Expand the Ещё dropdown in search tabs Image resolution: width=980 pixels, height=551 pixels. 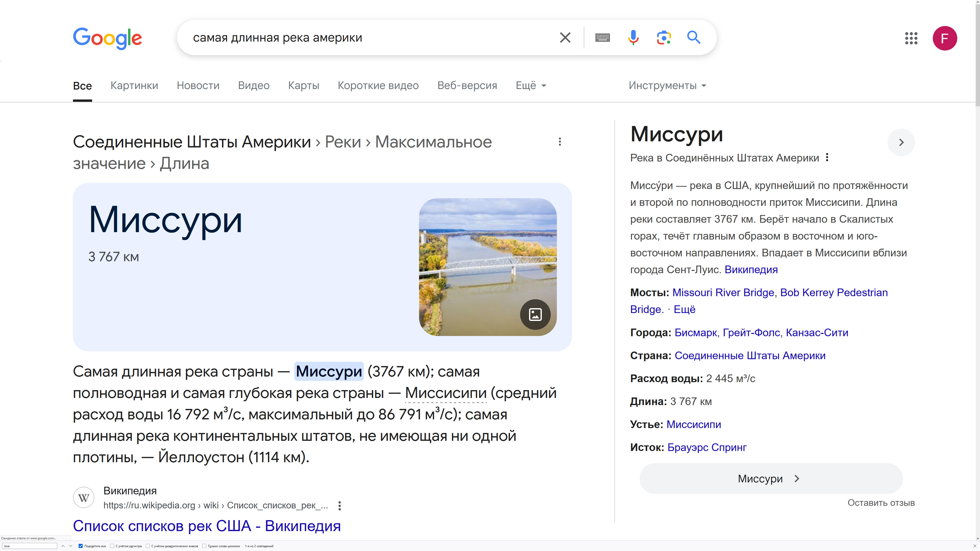(x=531, y=85)
